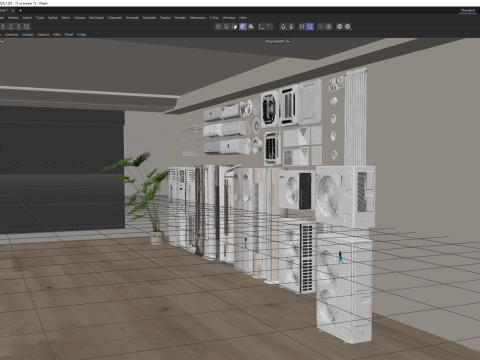Open the Window menu

(x=229, y=18)
